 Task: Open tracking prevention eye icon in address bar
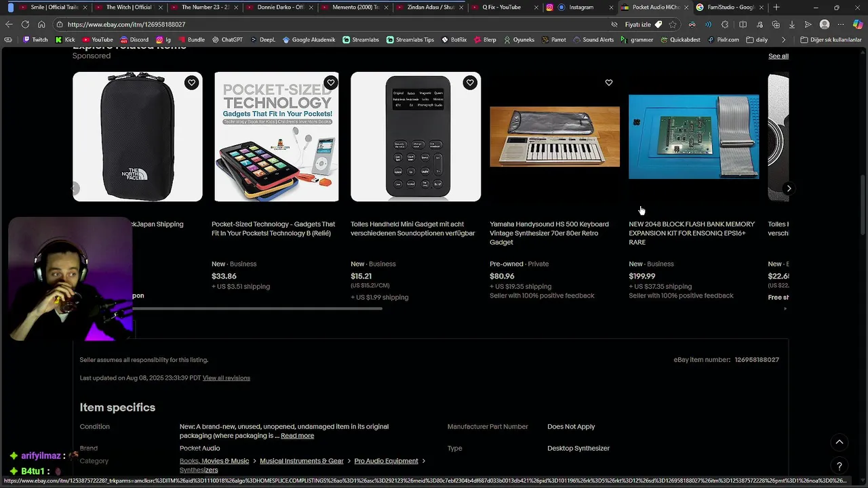[614, 24]
